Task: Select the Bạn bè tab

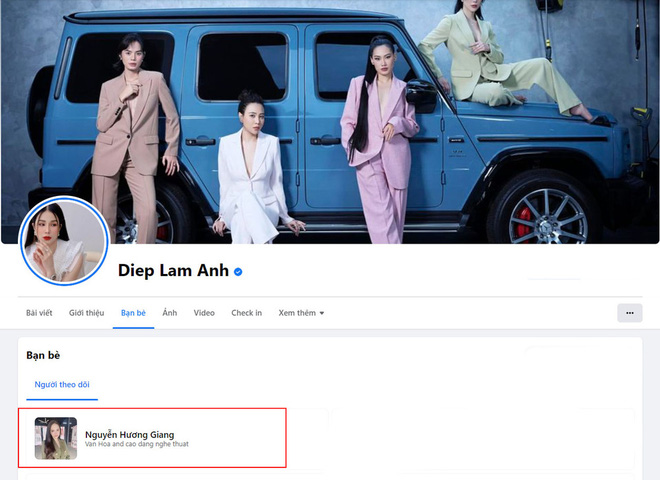Action: click(x=133, y=313)
